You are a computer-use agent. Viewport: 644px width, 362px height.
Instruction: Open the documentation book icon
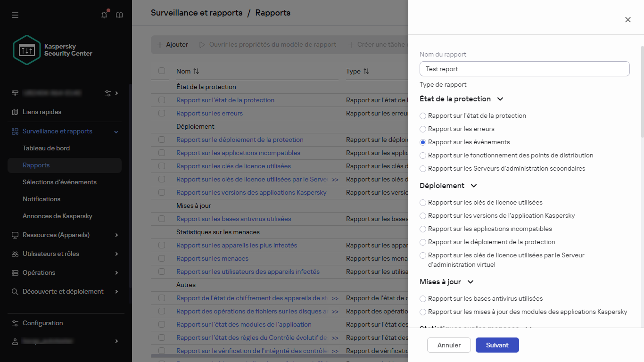point(119,15)
